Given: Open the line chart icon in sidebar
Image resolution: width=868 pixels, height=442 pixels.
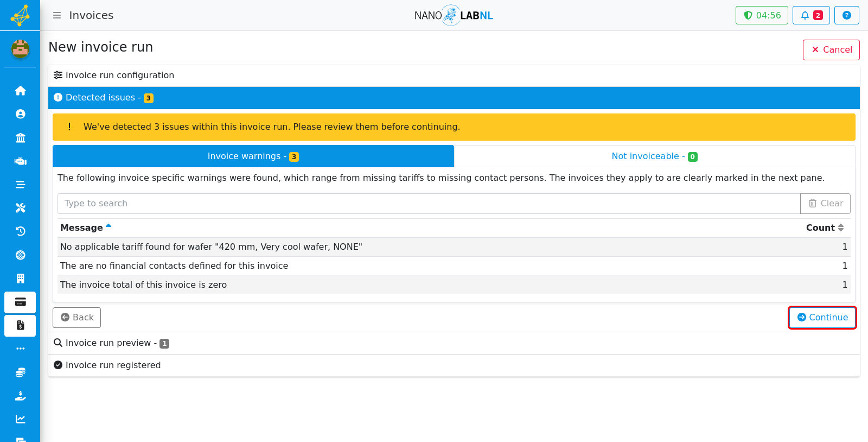Looking at the screenshot, I should (x=20, y=419).
